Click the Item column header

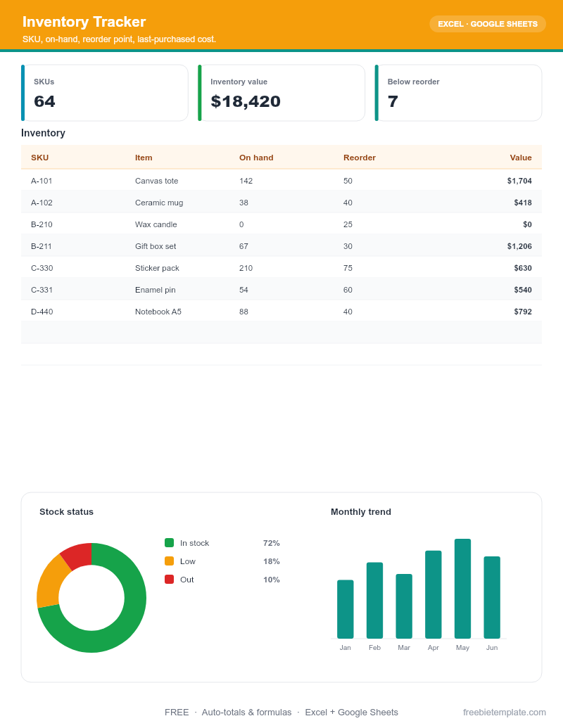(x=144, y=158)
